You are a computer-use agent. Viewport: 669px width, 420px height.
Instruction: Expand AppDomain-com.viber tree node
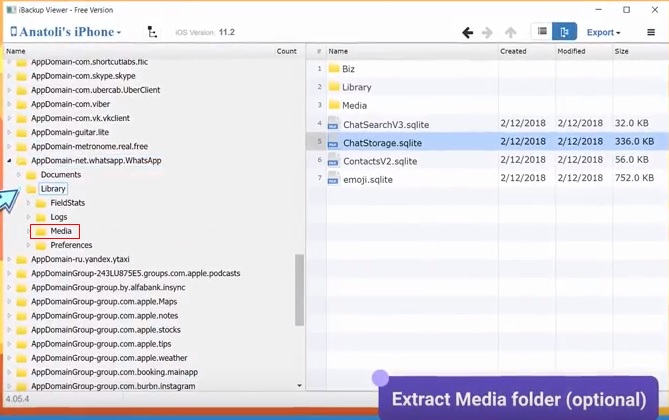(9, 104)
